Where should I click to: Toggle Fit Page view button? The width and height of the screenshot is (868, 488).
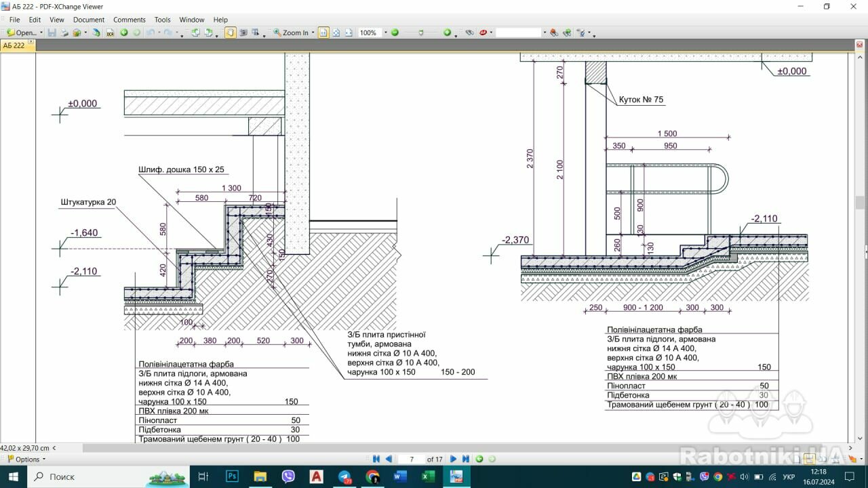pos(336,33)
